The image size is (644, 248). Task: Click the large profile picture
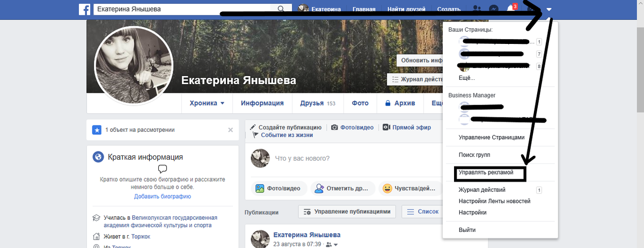point(134,66)
